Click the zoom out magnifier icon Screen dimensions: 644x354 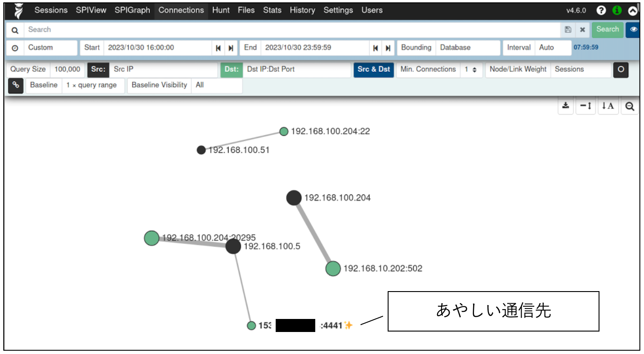click(x=630, y=106)
